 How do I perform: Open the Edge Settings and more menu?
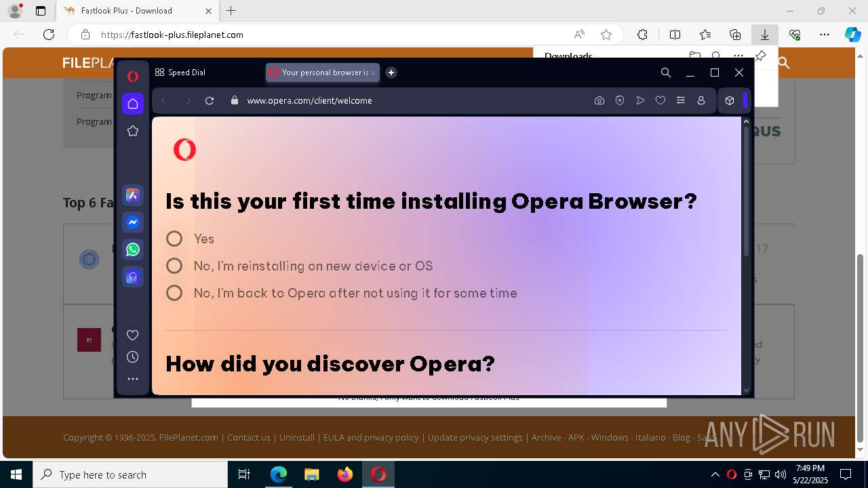(825, 35)
